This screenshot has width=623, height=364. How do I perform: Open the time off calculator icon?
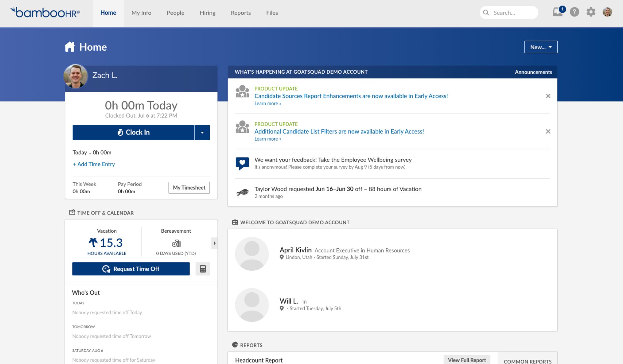tap(203, 269)
